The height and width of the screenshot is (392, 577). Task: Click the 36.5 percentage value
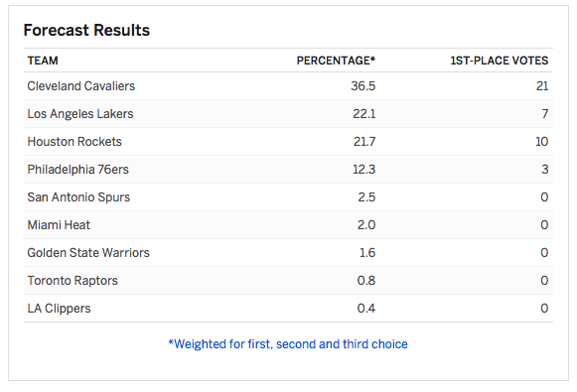tap(362, 86)
